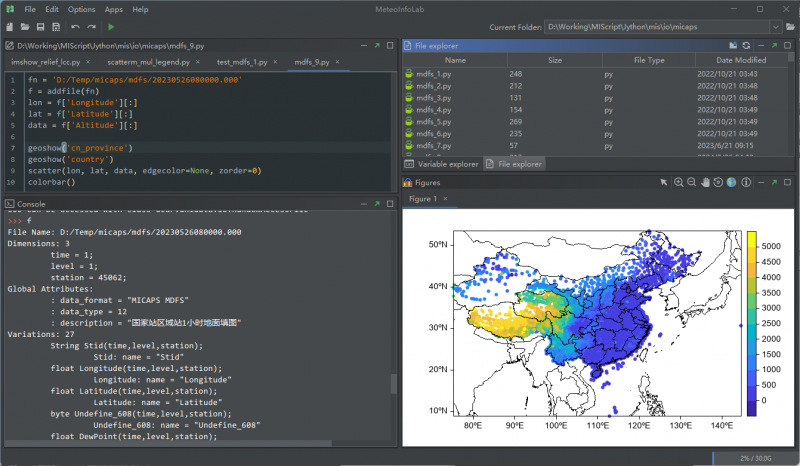This screenshot has width=800, height=466.
Task: Choose the select arrow tool in Figures
Action: [664, 182]
